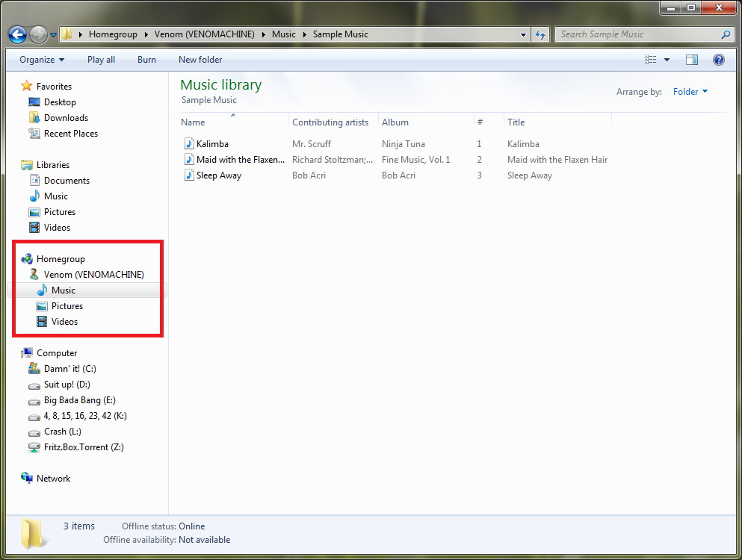Viewport: 742px width, 560px height.
Task: Click the Ninja Tuna album cell
Action: coord(404,144)
